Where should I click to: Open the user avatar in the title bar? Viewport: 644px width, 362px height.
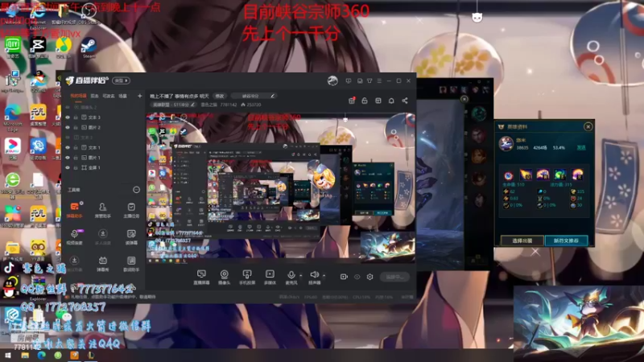tap(332, 81)
